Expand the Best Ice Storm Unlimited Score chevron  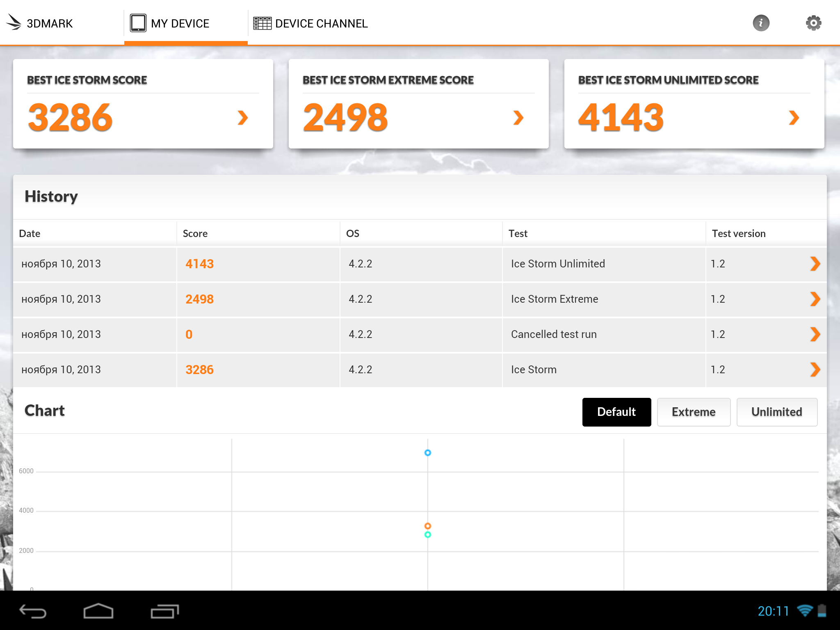coord(794,118)
